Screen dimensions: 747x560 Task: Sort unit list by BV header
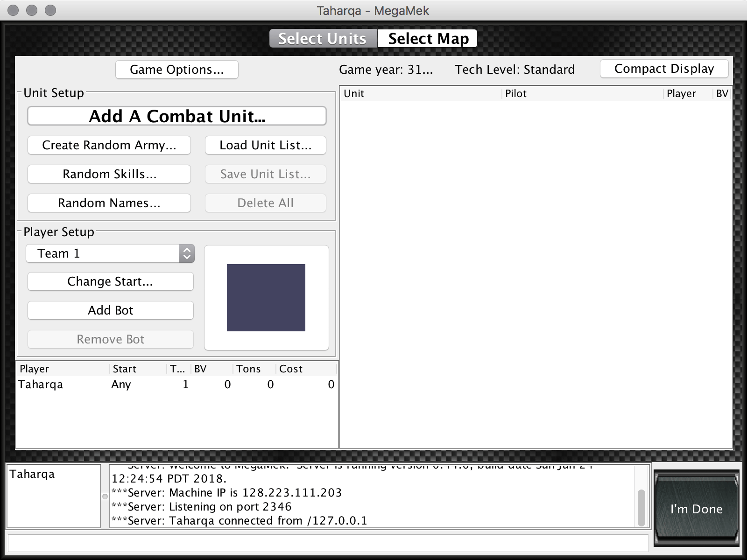point(723,93)
